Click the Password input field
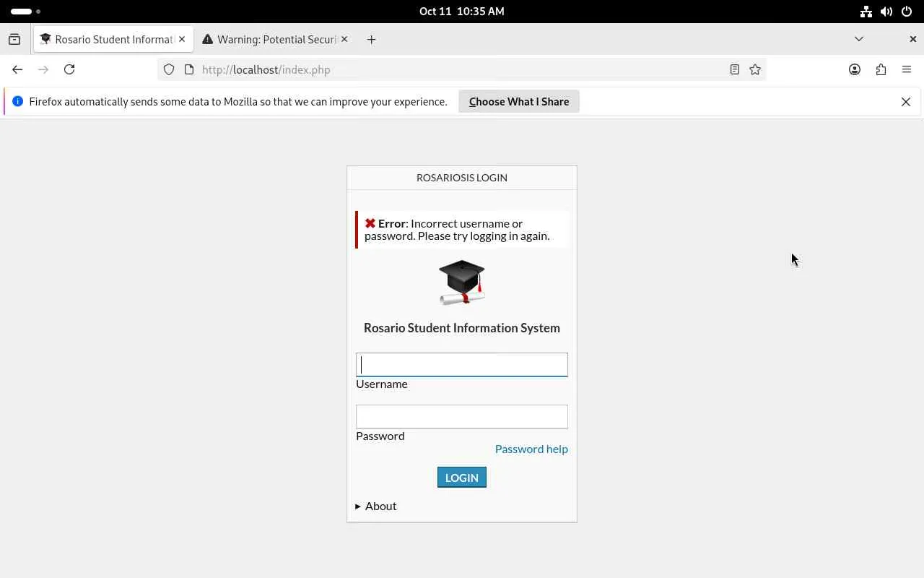 click(x=462, y=417)
